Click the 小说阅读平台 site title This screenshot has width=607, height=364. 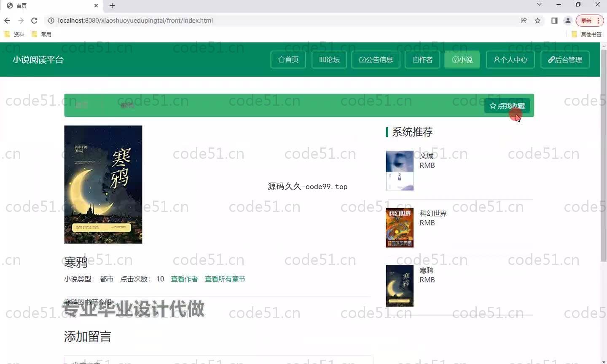tap(38, 59)
